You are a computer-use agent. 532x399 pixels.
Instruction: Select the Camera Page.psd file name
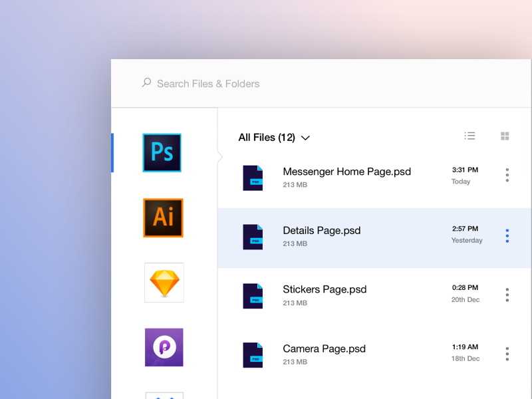324,348
